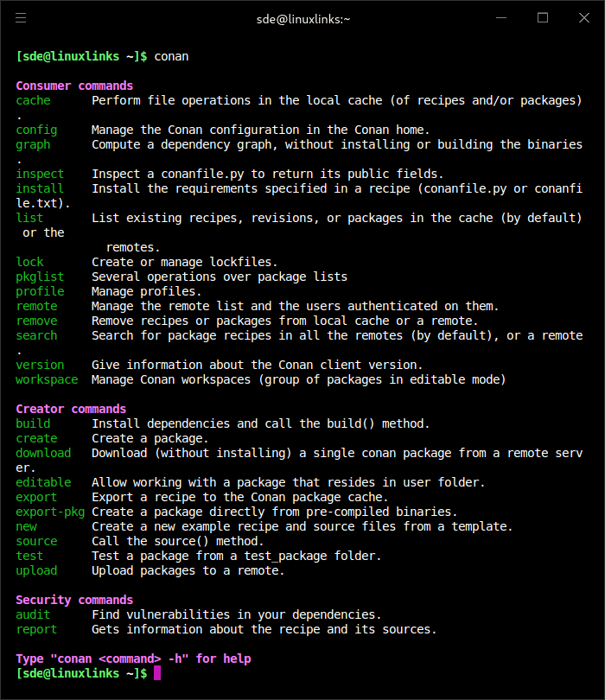Click the 'editable' command name

tap(43, 482)
